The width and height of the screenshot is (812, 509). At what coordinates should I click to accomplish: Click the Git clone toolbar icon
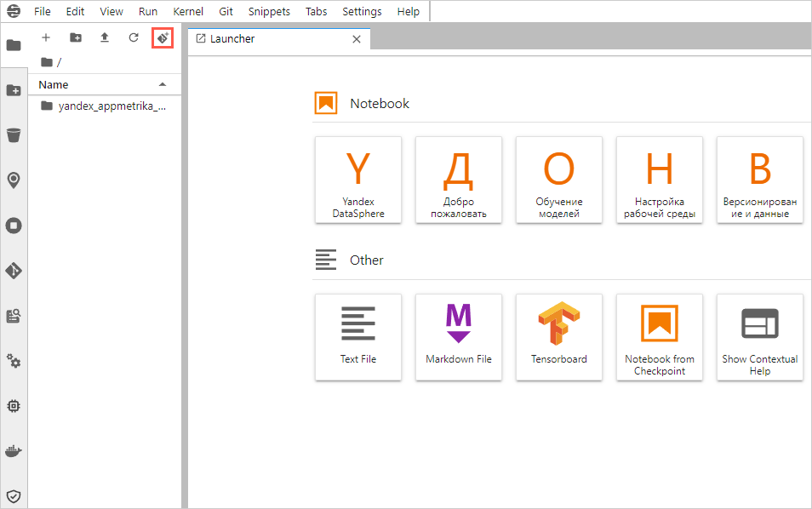(162, 37)
